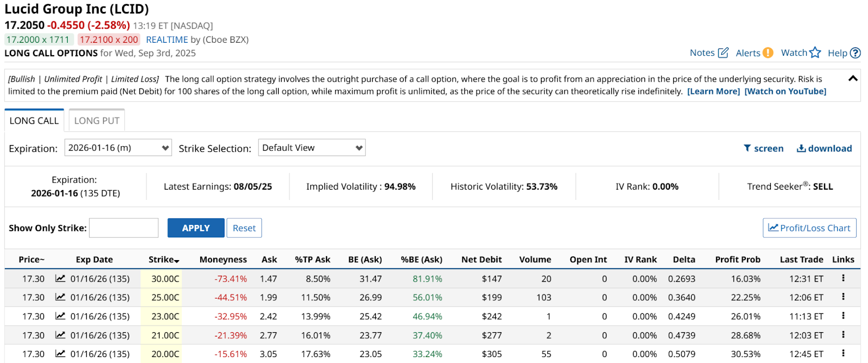868x363 pixels.
Task: Sort by the %TP Ask column header
Action: 312,260
